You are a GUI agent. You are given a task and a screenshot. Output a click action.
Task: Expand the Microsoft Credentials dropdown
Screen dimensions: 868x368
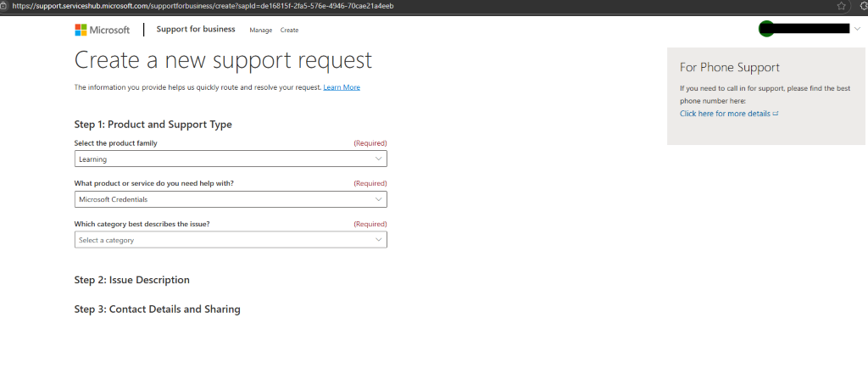click(x=231, y=199)
